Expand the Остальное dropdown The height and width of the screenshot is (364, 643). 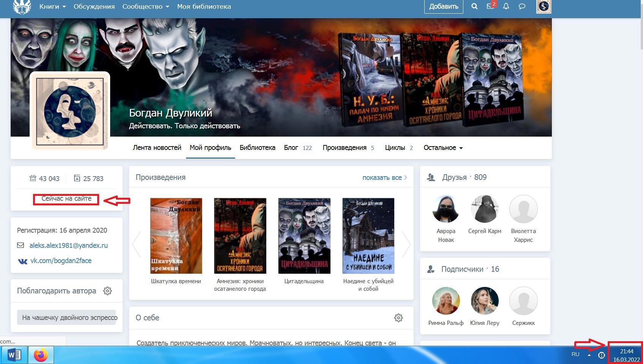tap(443, 148)
